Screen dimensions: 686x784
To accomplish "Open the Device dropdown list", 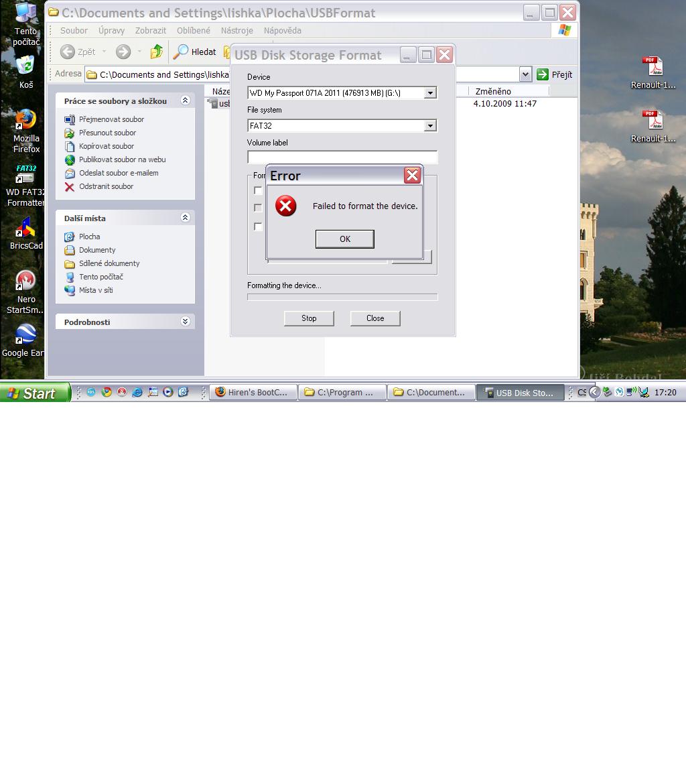I will (430, 93).
